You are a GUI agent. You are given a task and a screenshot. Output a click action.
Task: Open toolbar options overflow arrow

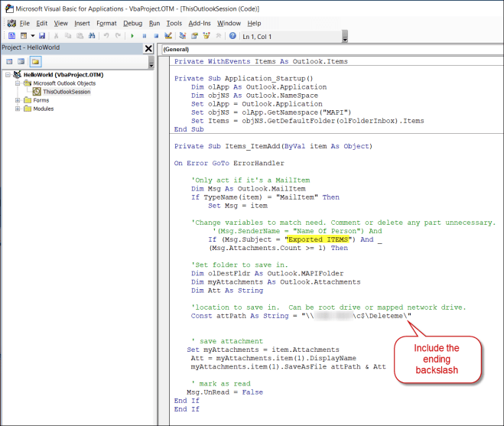[x=345, y=37]
